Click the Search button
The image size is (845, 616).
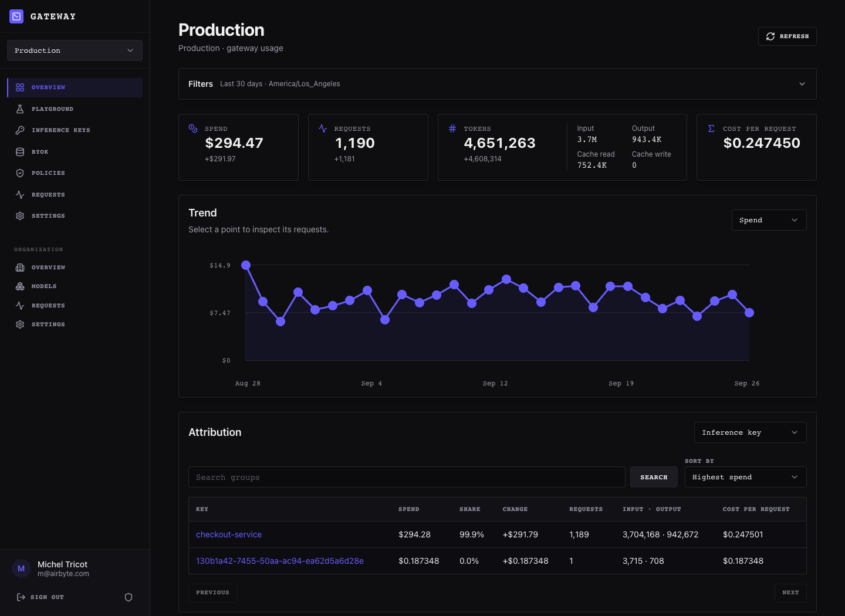point(654,477)
